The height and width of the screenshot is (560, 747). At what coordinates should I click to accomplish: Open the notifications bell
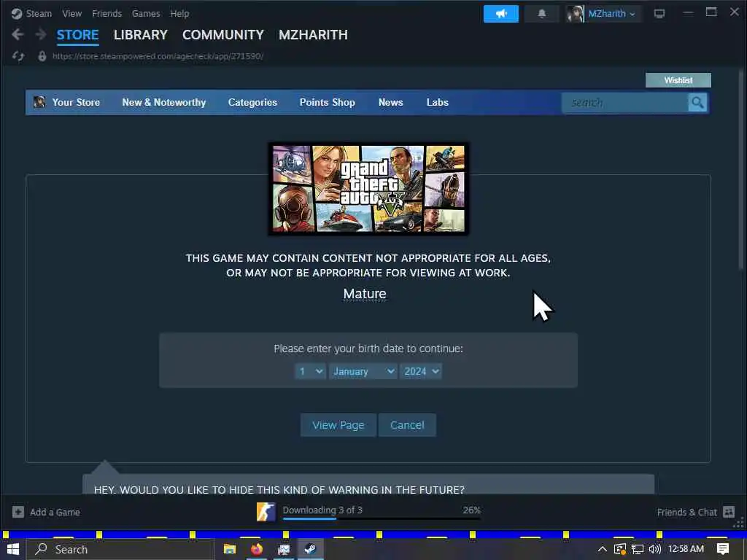pyautogui.click(x=542, y=14)
